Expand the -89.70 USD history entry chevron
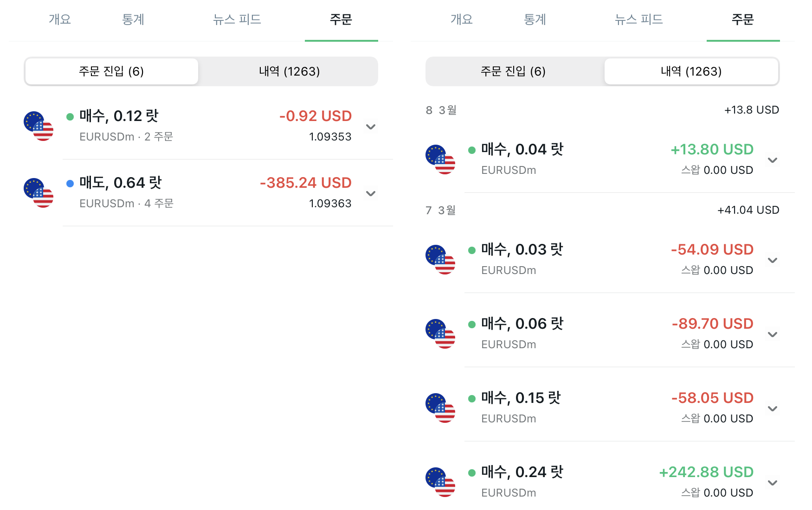This screenshot has height=510, width=812. pyautogui.click(x=772, y=334)
